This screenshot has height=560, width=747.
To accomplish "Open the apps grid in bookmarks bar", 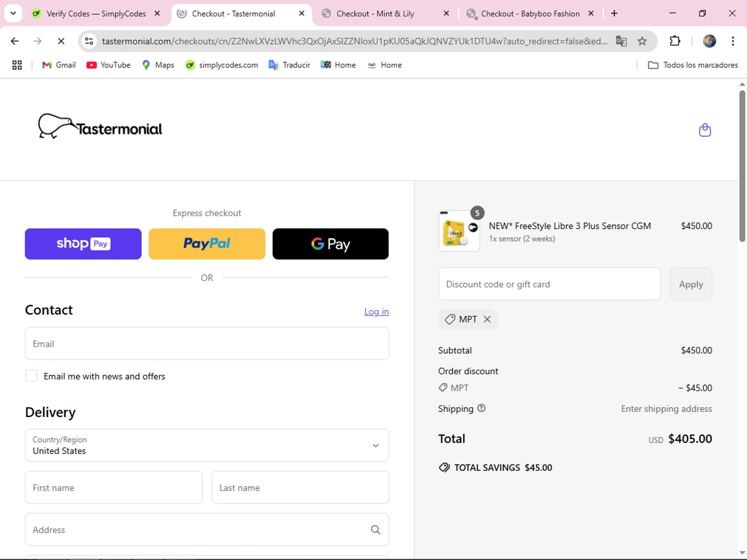I will tap(17, 65).
